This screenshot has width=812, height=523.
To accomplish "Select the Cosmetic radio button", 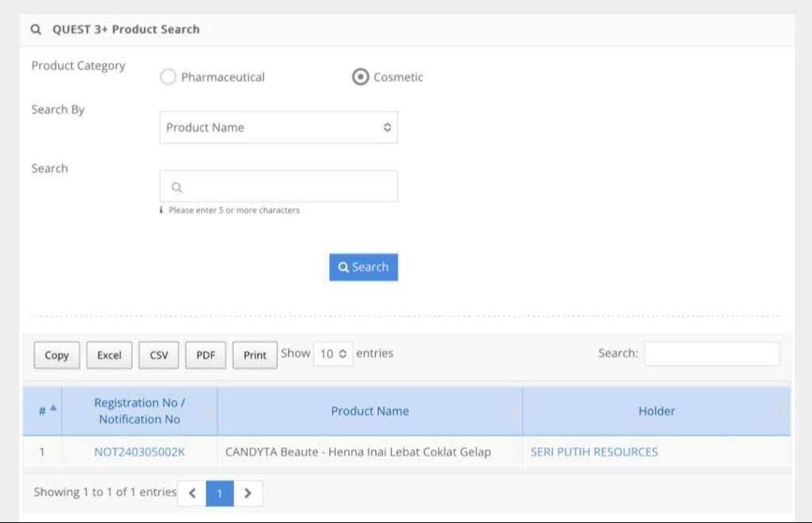I will [x=361, y=77].
